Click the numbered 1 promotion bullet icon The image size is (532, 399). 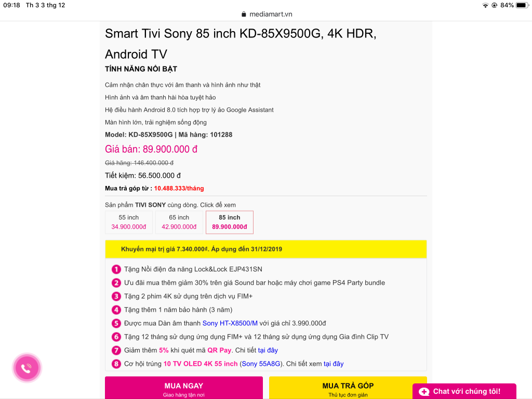(116, 270)
